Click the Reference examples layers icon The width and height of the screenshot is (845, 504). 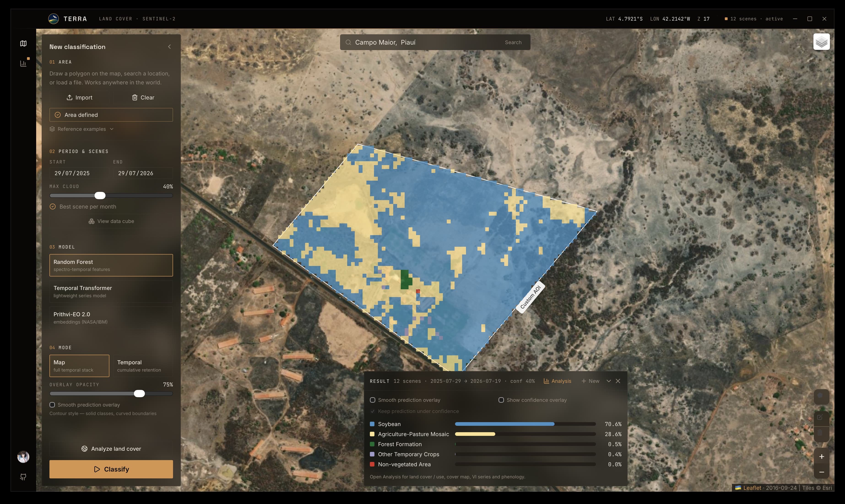coord(52,129)
